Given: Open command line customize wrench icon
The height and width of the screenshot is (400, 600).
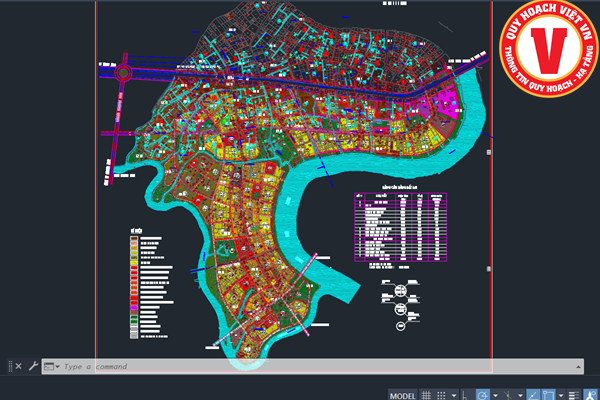Looking at the screenshot, I should point(32,367).
